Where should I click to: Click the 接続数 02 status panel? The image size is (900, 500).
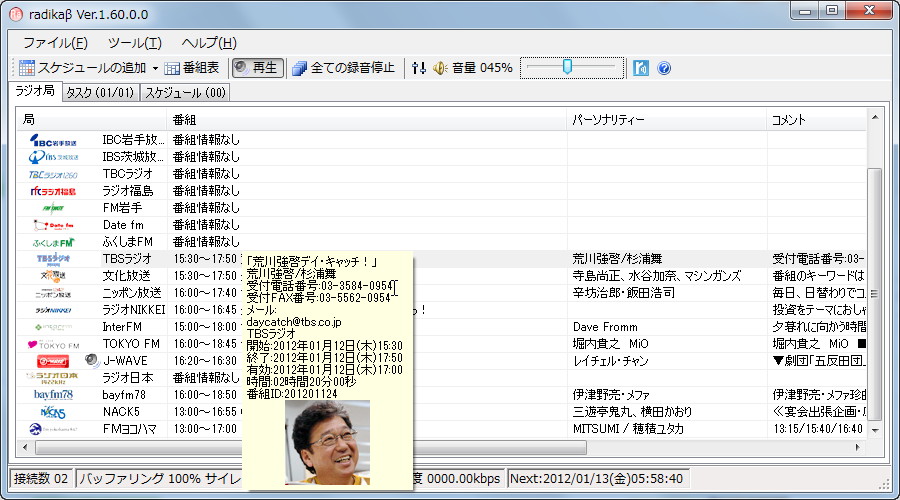pyautogui.click(x=41, y=478)
